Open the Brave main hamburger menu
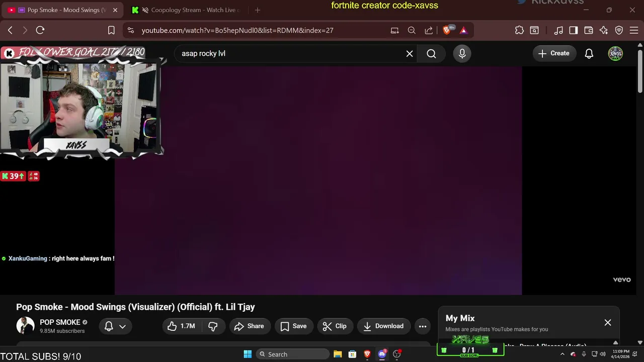 coord(634,30)
